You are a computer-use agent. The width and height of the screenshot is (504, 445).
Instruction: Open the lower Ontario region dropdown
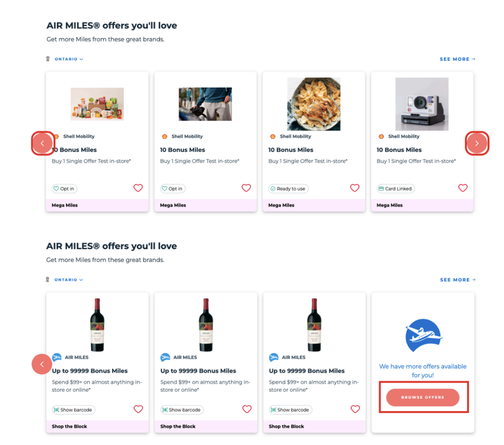[68, 280]
